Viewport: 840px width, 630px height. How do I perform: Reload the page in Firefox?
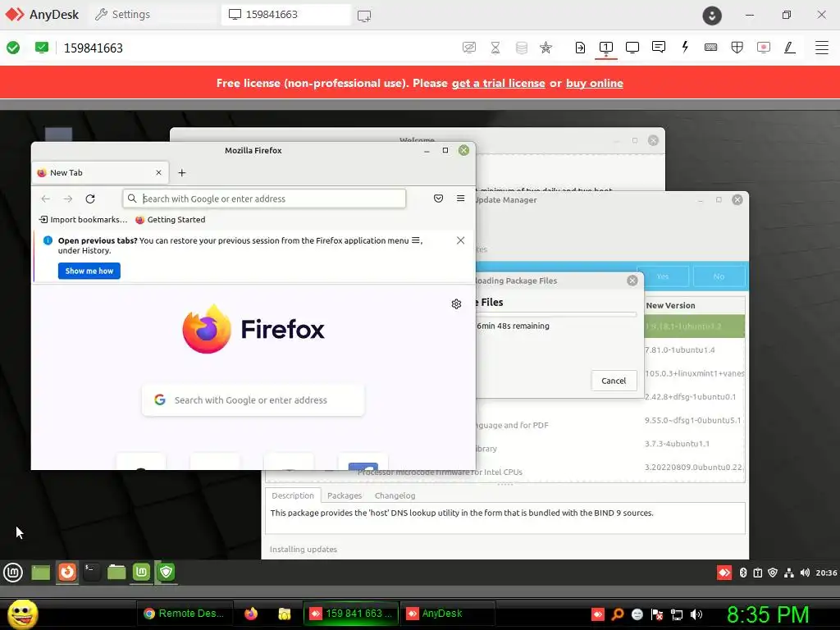pyautogui.click(x=90, y=199)
